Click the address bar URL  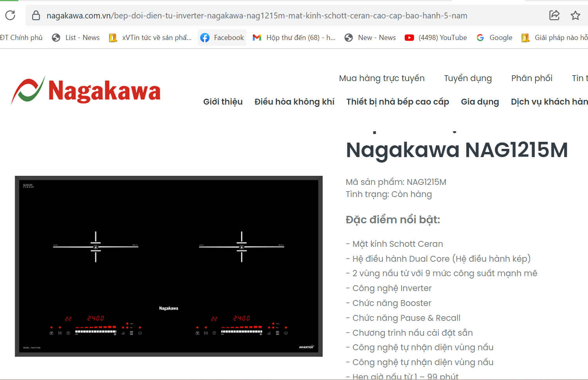(257, 16)
